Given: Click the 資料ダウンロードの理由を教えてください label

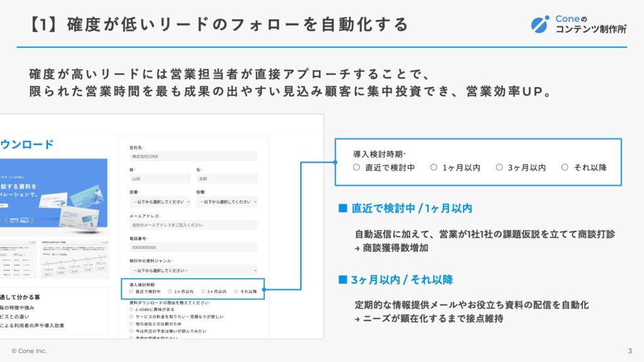Looking at the screenshot, I should point(169,302).
